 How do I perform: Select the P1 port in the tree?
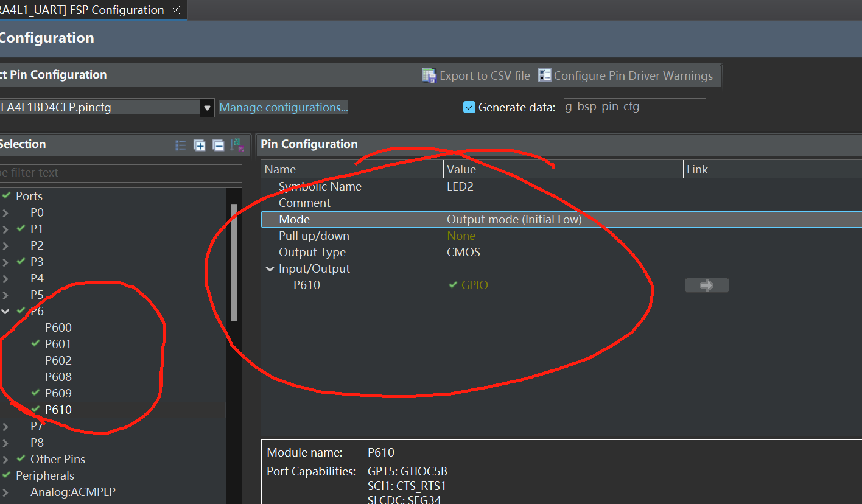coord(37,229)
